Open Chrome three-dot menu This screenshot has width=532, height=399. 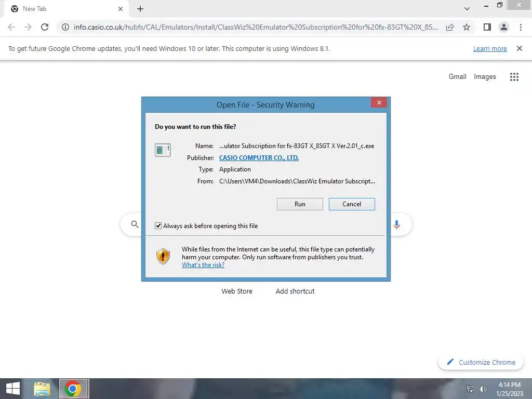click(x=521, y=27)
